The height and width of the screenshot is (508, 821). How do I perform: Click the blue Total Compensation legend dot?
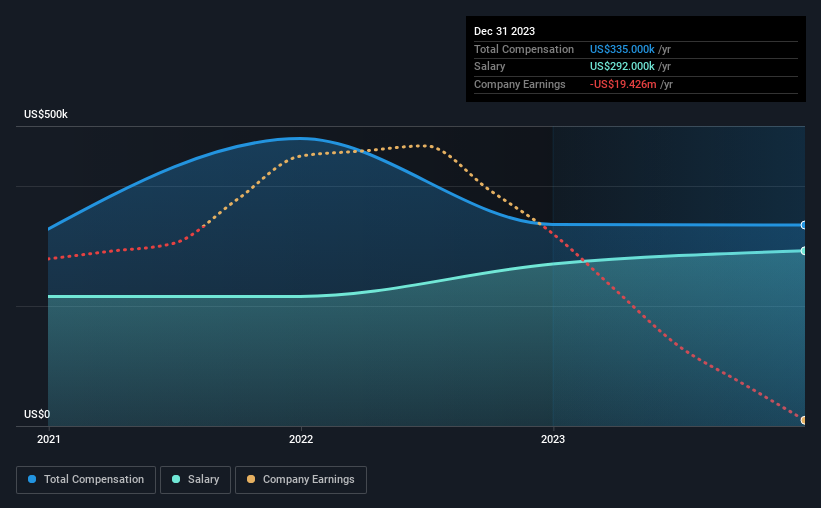coord(32,479)
